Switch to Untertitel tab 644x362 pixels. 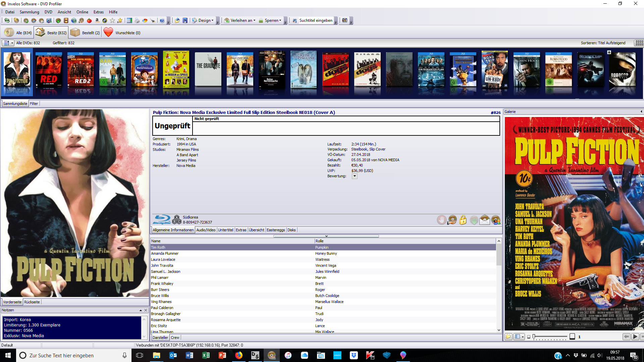(226, 230)
